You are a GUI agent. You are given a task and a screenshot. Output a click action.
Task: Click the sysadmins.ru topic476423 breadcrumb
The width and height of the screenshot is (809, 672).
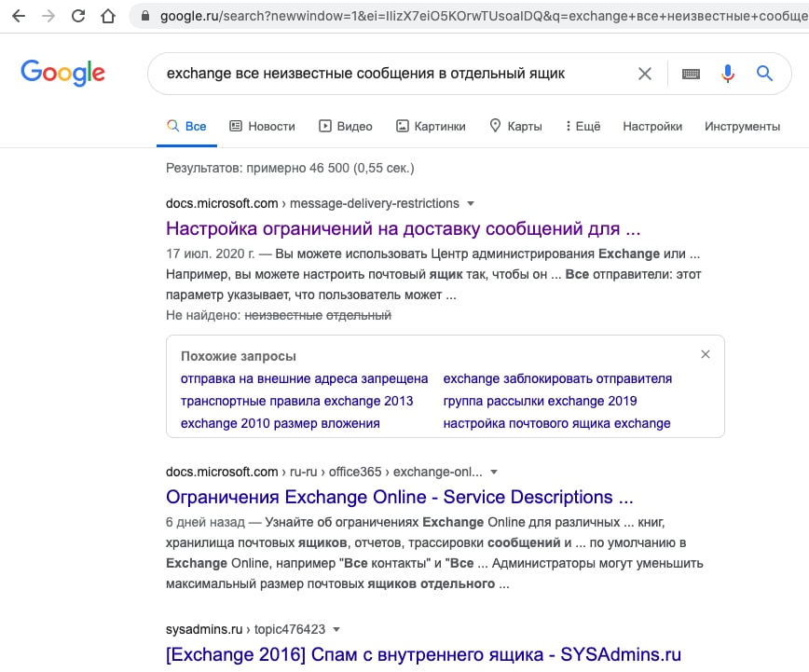(x=246, y=629)
